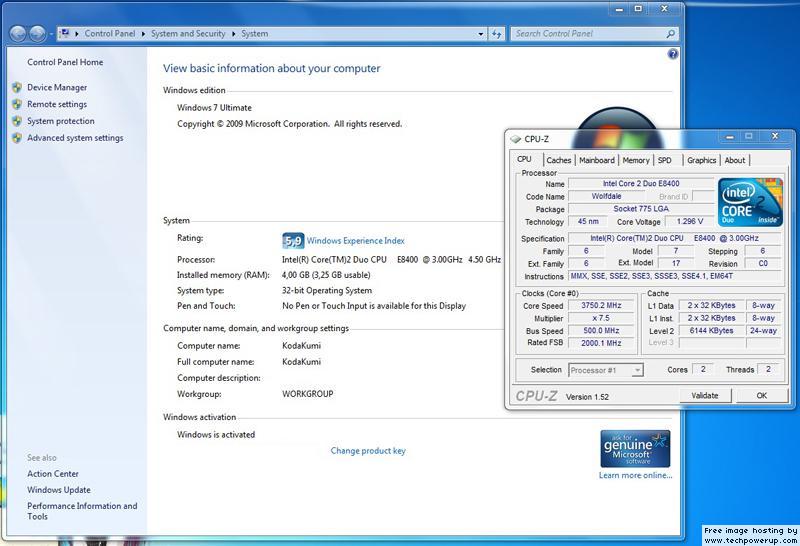This screenshot has height=546, width=800.
Task: Click the System breadcrumb in address bar
Action: [255, 33]
